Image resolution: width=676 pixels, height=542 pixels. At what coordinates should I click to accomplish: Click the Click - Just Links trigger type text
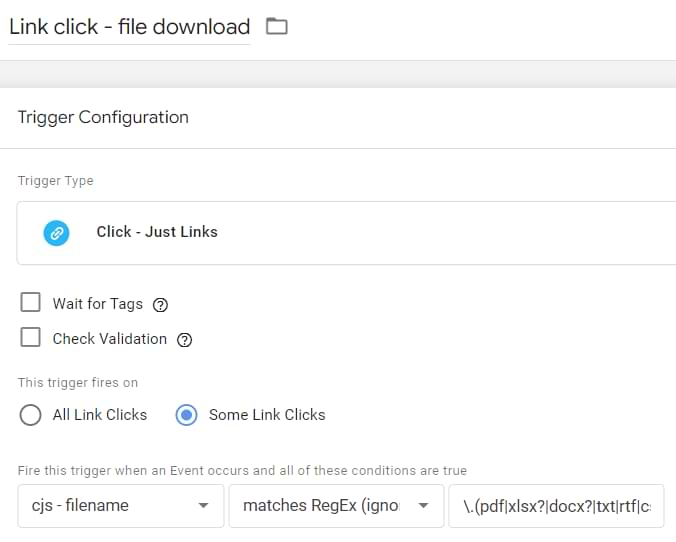click(x=157, y=232)
